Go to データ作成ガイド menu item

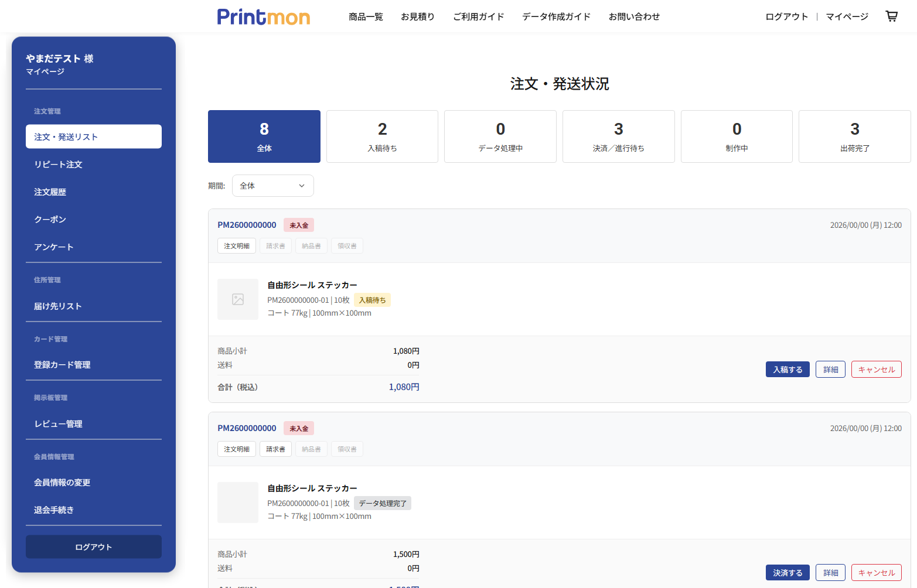click(x=556, y=17)
